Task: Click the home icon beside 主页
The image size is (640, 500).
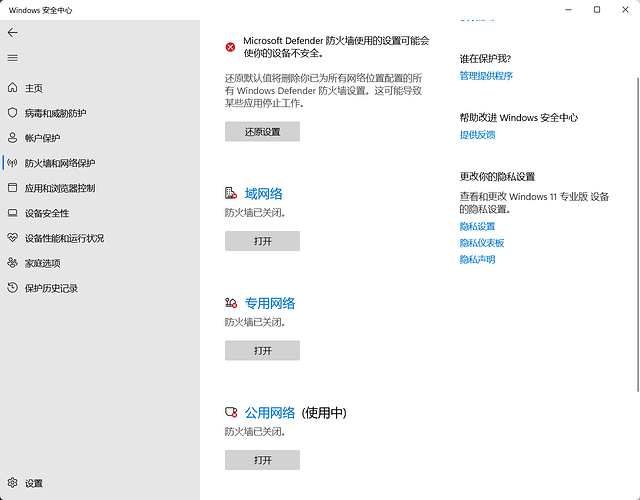Action: (13, 87)
